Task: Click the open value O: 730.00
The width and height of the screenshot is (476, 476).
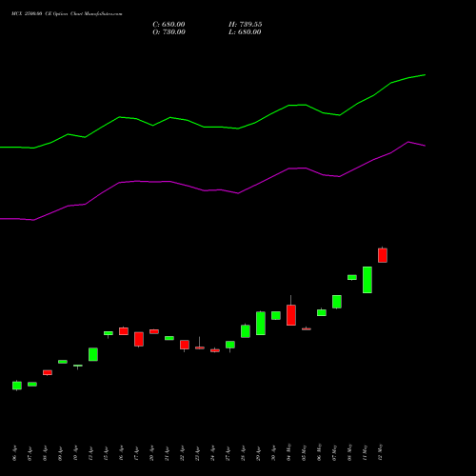Action: coord(169,32)
